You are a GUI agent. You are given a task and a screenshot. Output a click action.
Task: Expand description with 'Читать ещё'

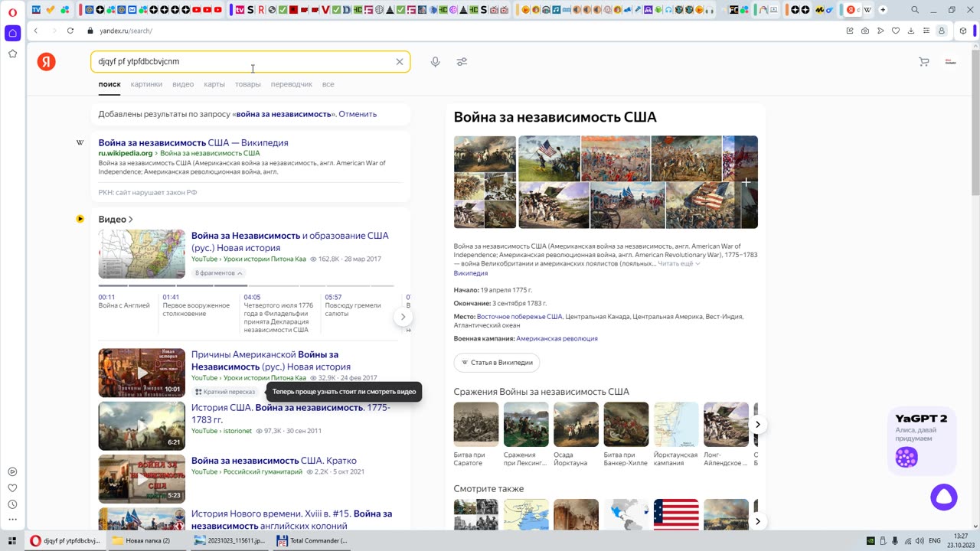(x=679, y=264)
